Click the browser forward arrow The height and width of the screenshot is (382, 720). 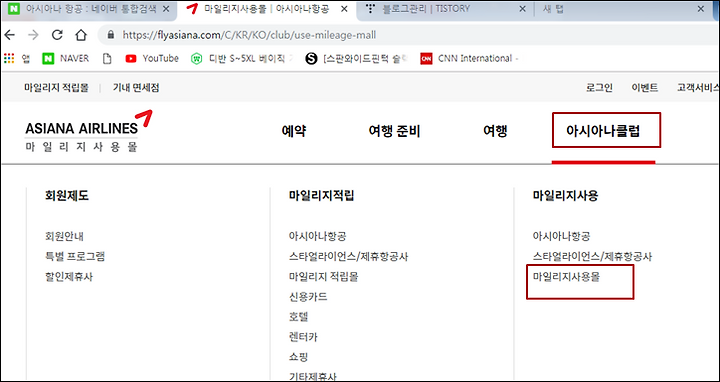[x=33, y=35]
